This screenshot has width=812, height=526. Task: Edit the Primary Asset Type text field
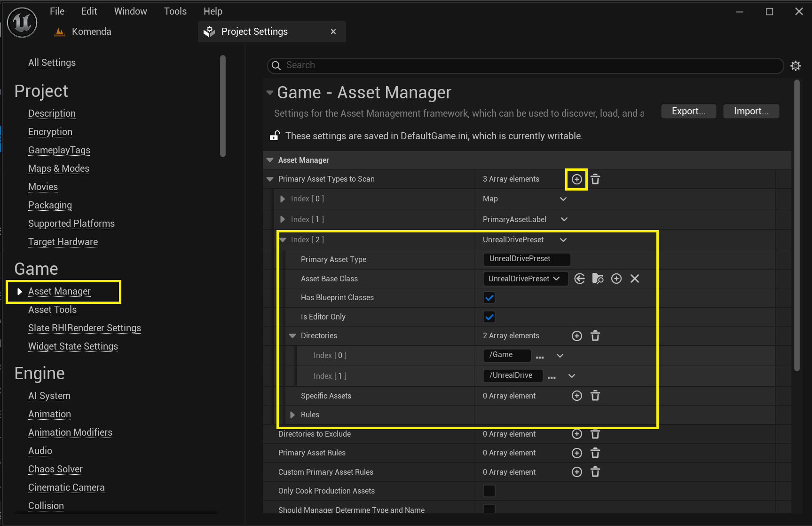tap(527, 259)
